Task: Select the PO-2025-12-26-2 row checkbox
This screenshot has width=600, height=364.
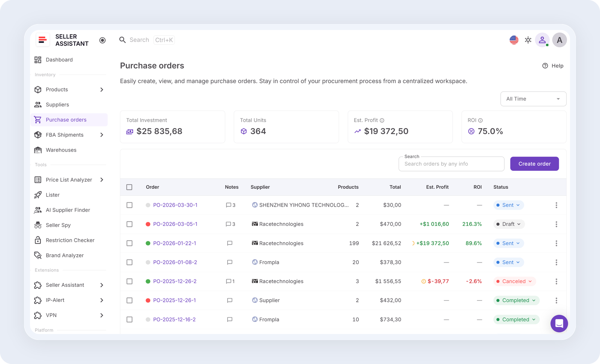Action: (x=129, y=281)
